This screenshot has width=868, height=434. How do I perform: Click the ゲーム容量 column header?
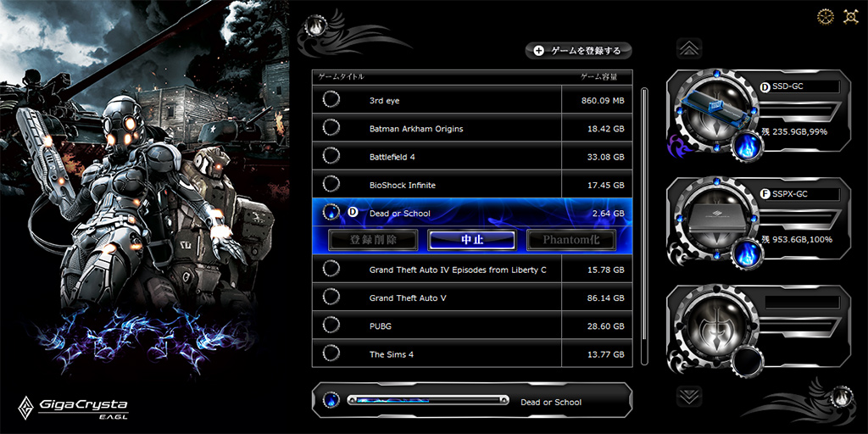598,76
